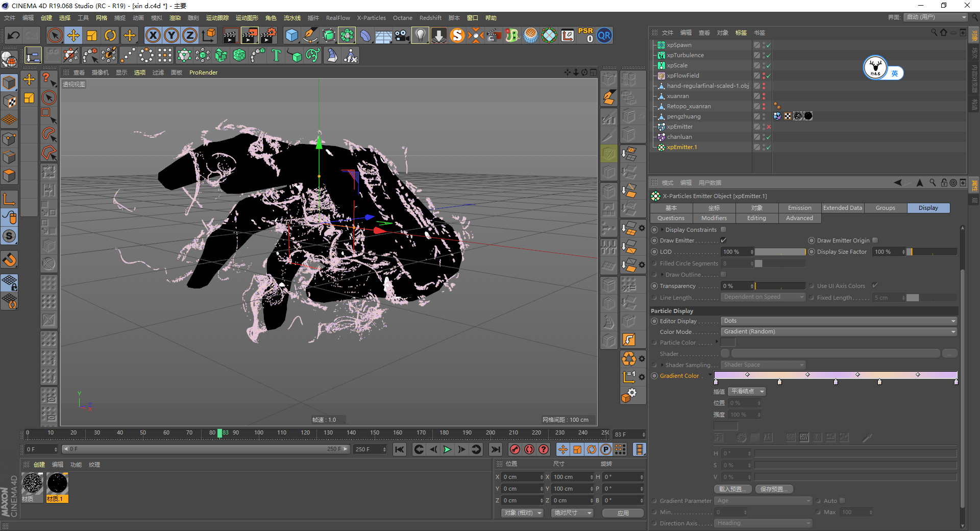
Task: Toggle the Draw Emitter checkbox
Action: tap(723, 240)
